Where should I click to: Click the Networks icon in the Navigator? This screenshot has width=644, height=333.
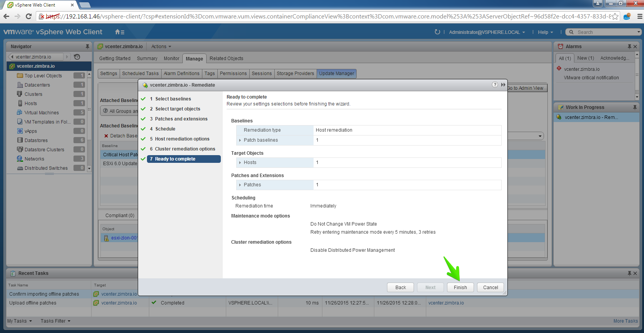[20, 159]
